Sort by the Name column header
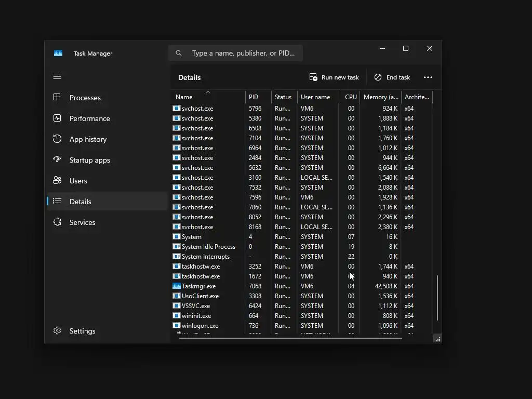Viewport: 532px width, 399px height. pyautogui.click(x=208, y=97)
